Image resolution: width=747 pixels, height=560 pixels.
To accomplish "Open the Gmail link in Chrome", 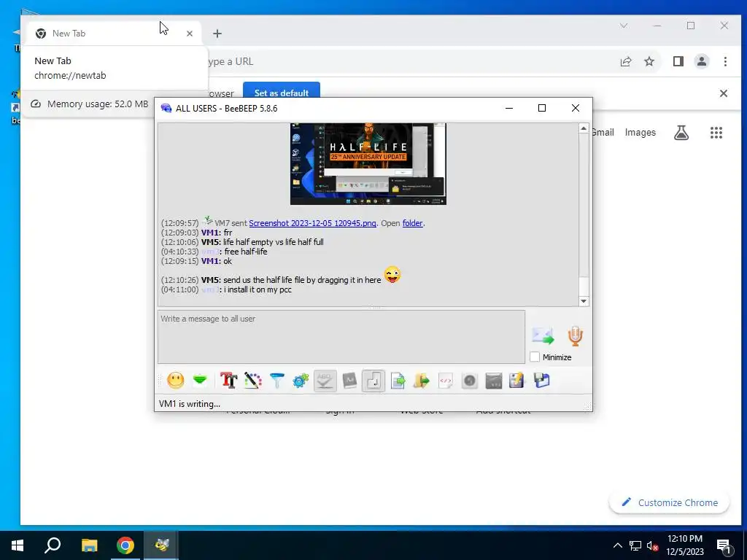I will tap(603, 133).
